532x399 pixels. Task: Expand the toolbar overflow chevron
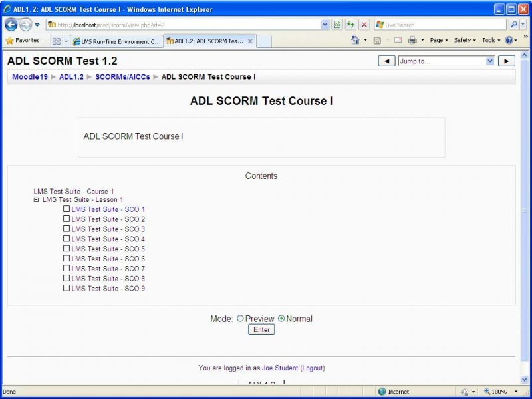coord(525,37)
